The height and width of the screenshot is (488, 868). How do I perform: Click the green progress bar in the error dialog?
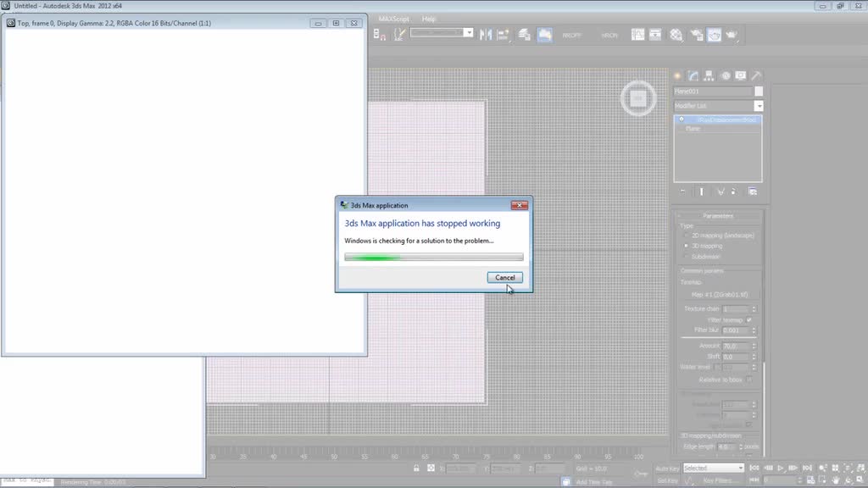click(433, 257)
